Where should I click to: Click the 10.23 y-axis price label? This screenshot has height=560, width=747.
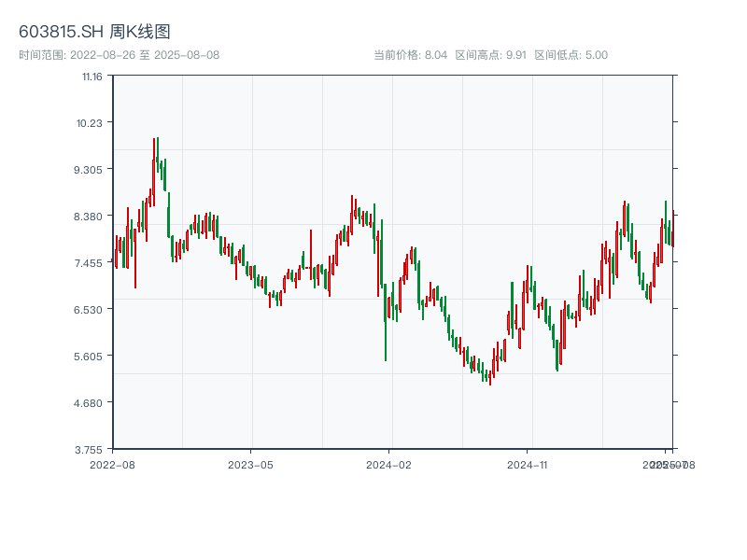click(x=92, y=123)
